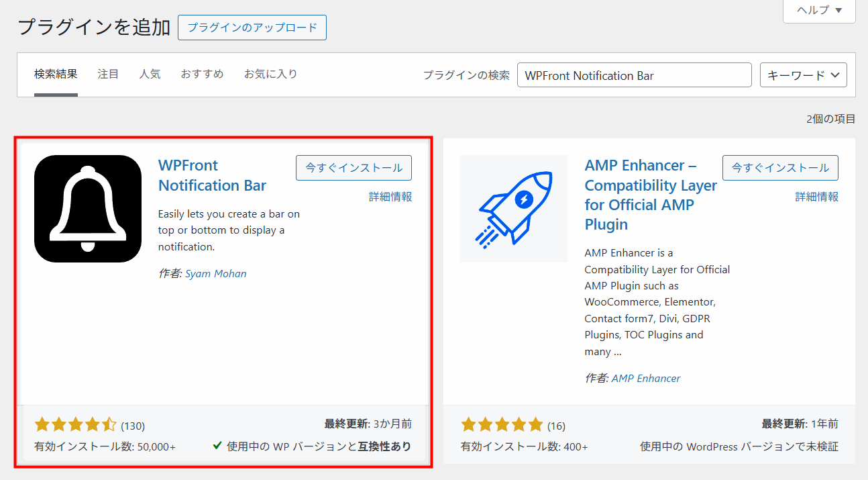
Task: Open the WPFront Notification Bar title link
Action: click(212, 175)
